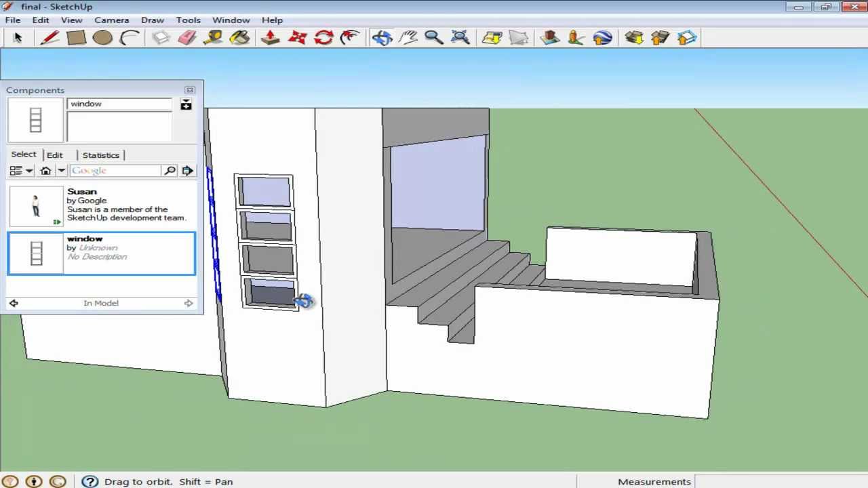Click the Add New Building icon
The height and width of the screenshot is (488, 868).
coord(550,38)
